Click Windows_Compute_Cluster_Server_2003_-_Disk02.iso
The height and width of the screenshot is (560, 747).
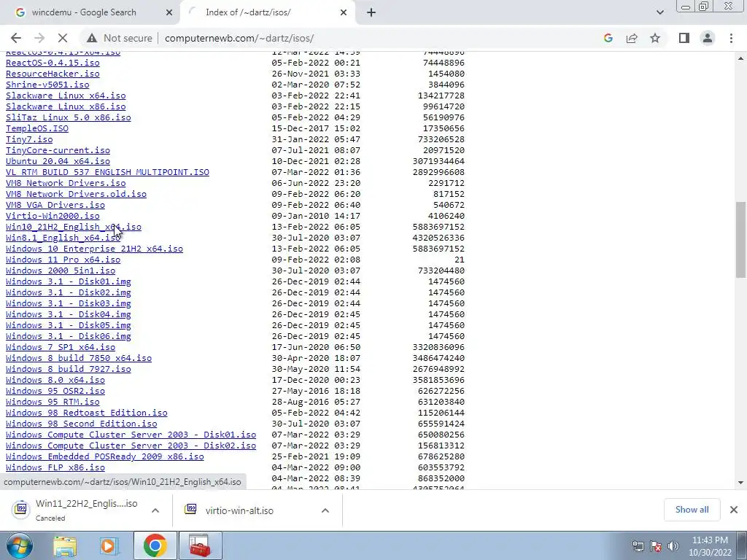point(131,446)
